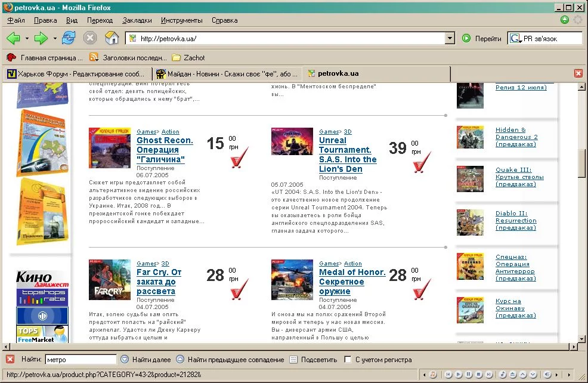Open the Diablo II: Resurrection preorder link
The image size is (588, 383).
[516, 221]
